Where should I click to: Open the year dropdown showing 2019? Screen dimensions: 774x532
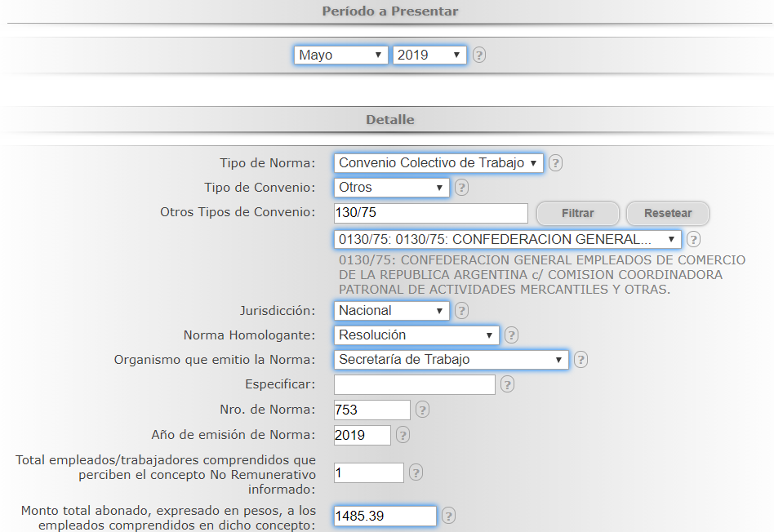429,55
